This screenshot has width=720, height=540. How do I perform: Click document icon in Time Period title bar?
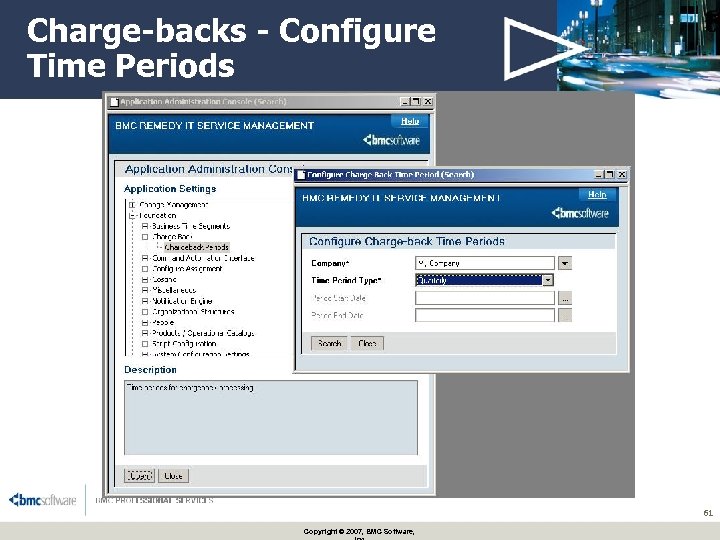[301, 174]
